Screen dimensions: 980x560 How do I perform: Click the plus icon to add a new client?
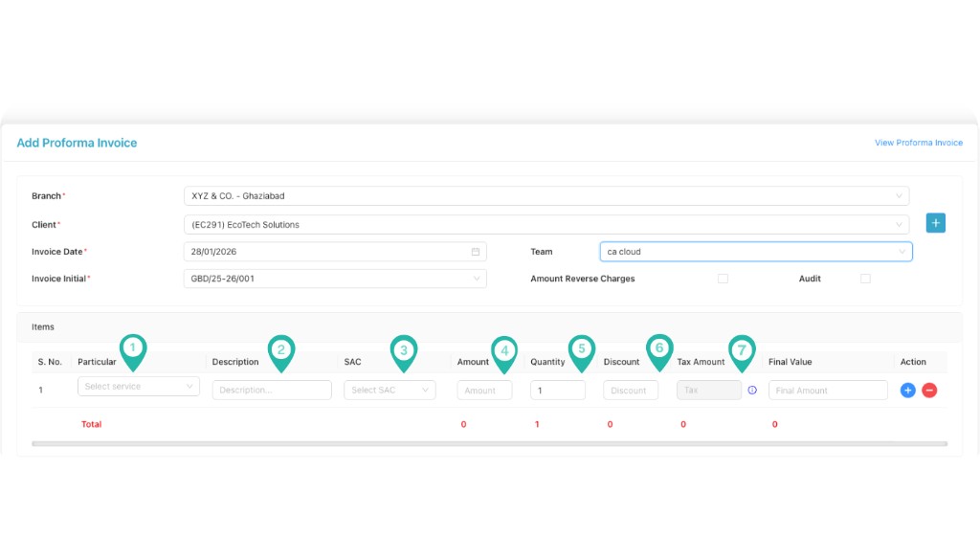click(935, 222)
